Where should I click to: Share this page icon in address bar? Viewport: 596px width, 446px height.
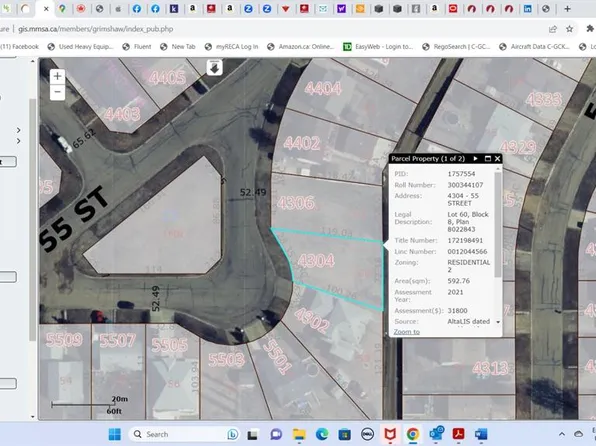[x=553, y=29]
